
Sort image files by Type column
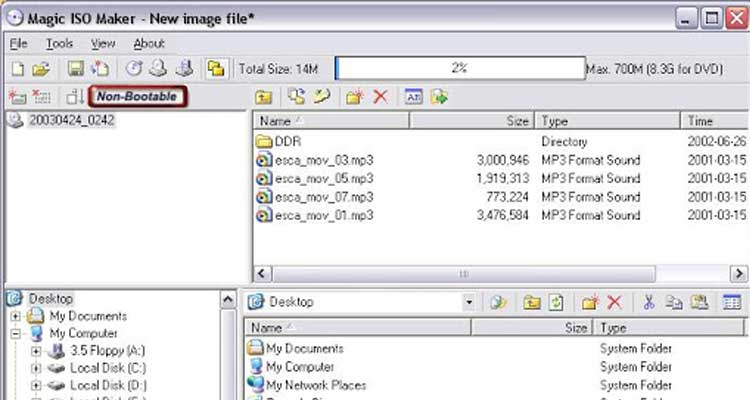[x=607, y=121]
